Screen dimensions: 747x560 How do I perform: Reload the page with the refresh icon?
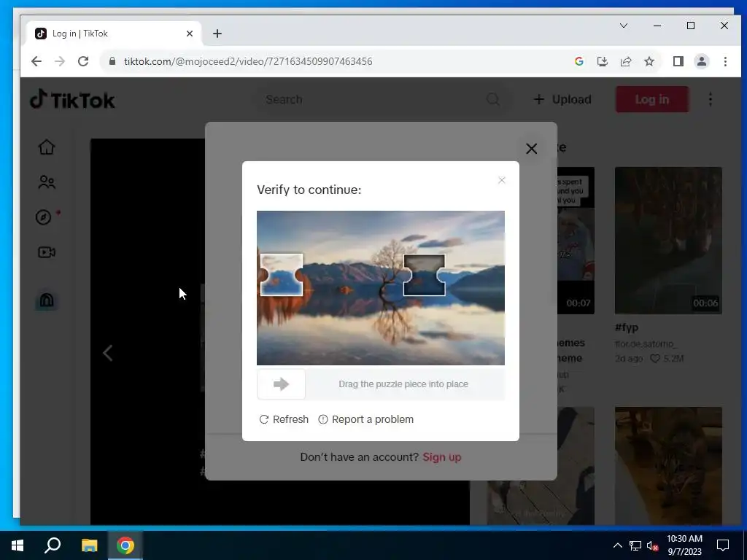click(83, 61)
